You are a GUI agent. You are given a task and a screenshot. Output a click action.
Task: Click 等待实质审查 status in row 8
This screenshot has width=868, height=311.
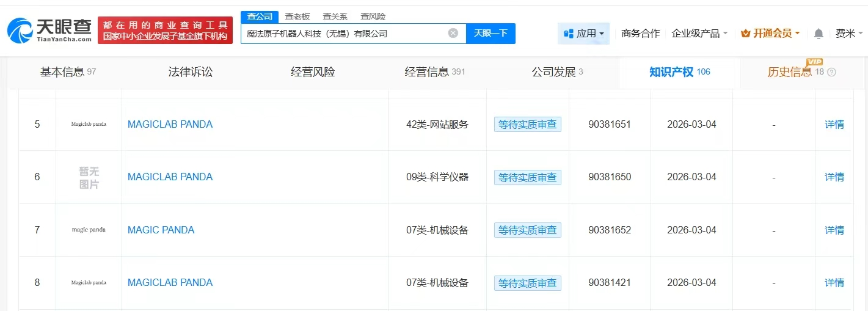click(x=528, y=283)
